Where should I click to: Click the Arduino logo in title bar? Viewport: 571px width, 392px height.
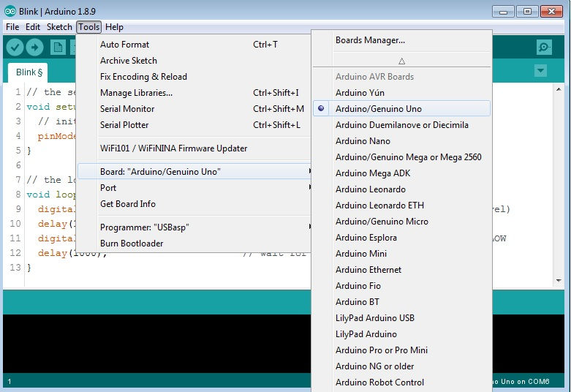point(10,11)
